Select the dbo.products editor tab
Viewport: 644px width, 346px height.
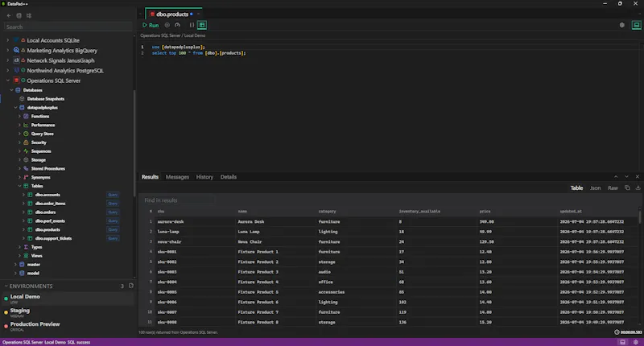[171, 14]
